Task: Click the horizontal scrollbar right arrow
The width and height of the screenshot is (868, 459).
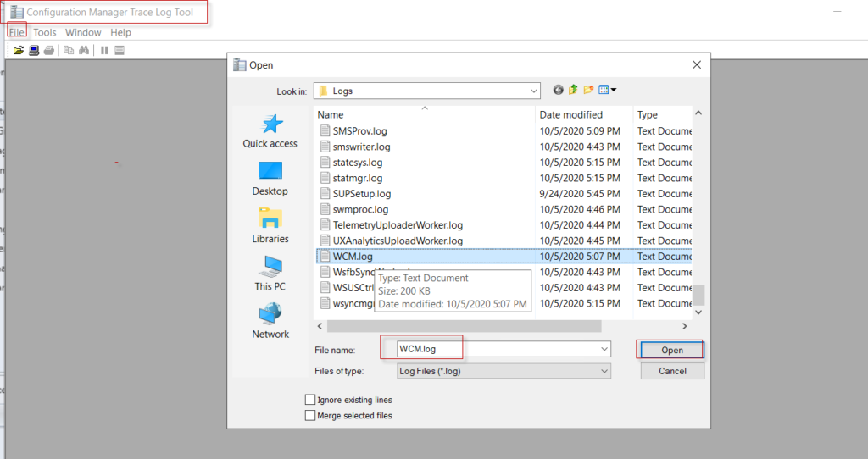Action: tap(684, 326)
